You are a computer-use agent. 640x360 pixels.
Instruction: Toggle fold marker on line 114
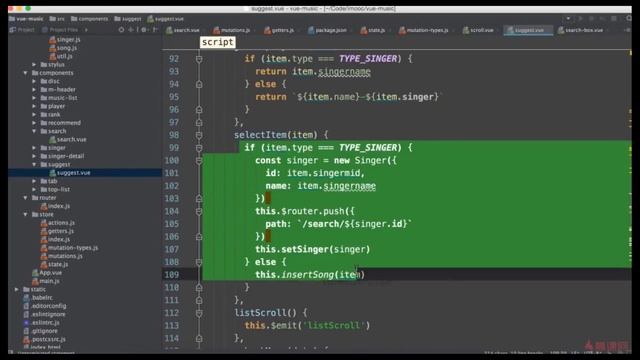click(199, 338)
